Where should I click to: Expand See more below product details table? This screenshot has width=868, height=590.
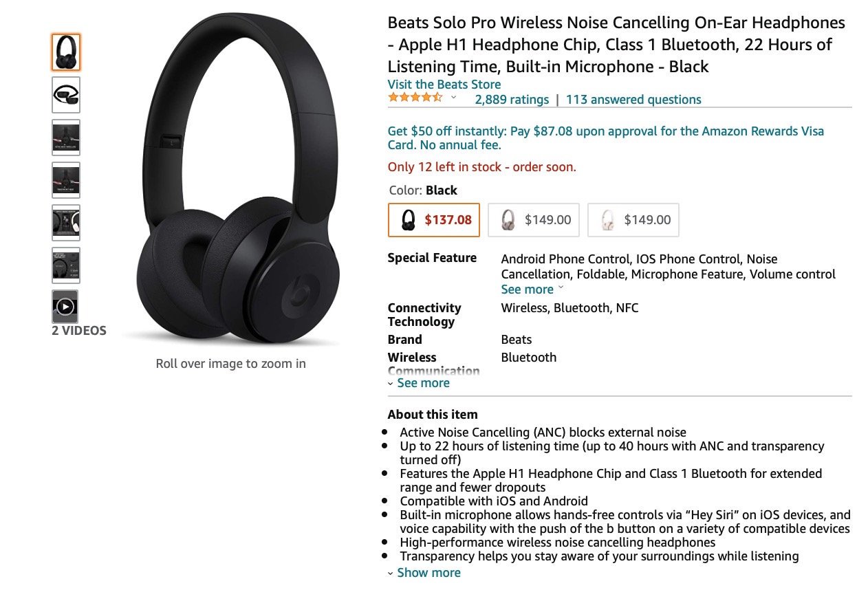[x=418, y=383]
